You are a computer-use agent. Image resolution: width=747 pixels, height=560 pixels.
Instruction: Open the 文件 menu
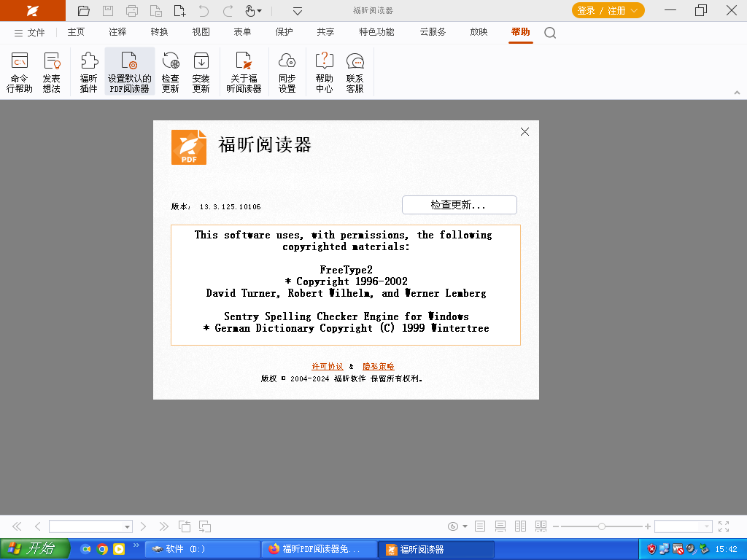tap(30, 32)
